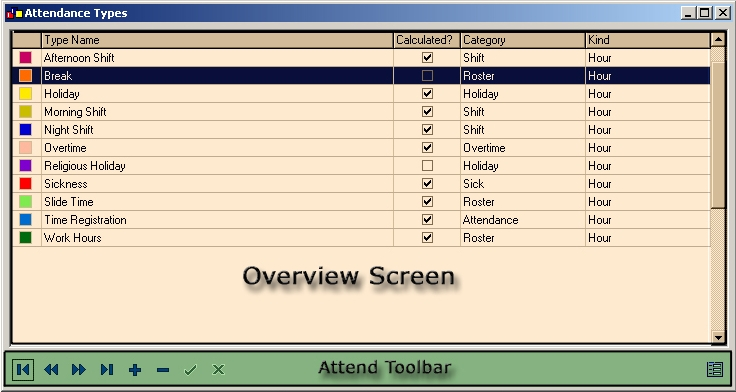Select the Holiday type name cell
This screenshot has width=736, height=392.
coord(217,93)
